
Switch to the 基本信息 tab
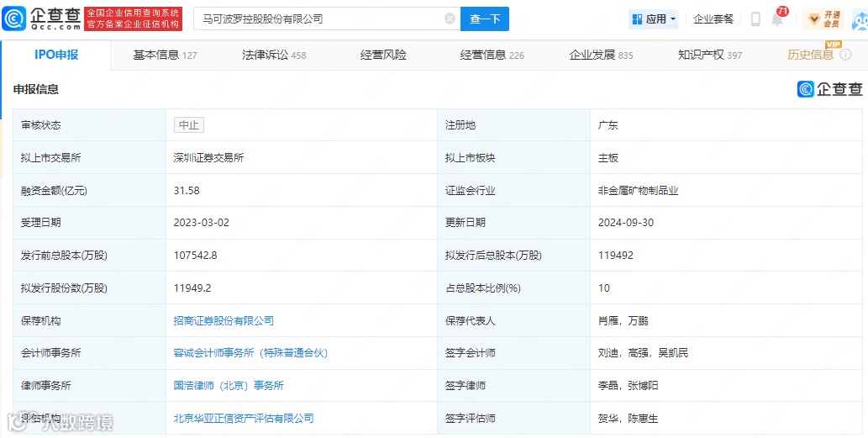165,55
